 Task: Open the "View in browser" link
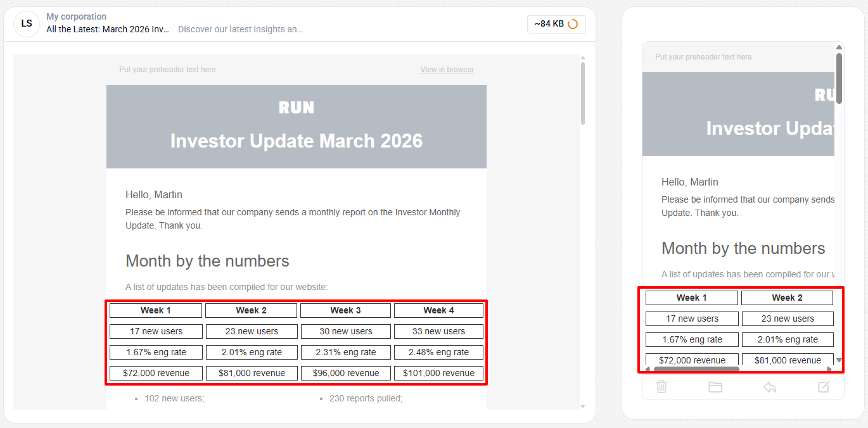tap(447, 69)
